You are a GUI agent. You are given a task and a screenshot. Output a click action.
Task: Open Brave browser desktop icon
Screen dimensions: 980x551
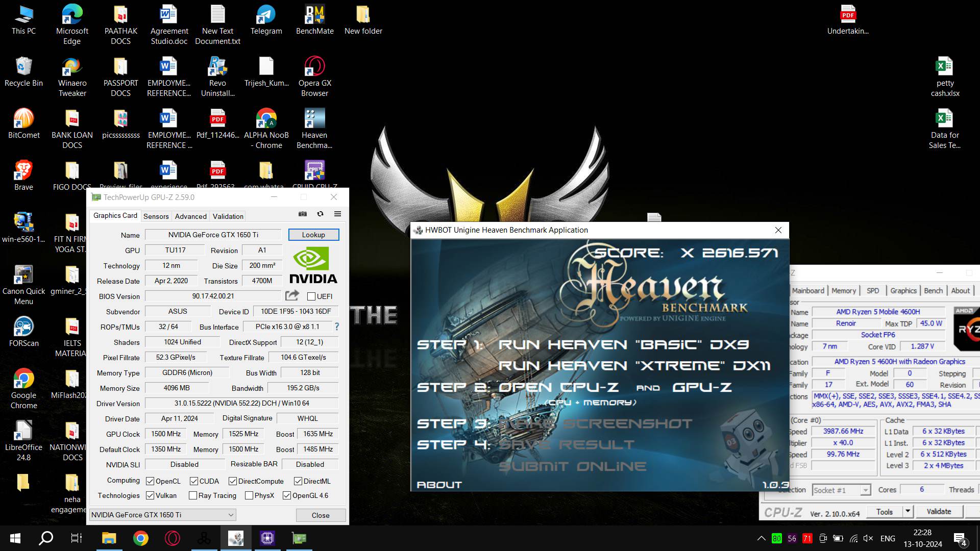click(23, 176)
